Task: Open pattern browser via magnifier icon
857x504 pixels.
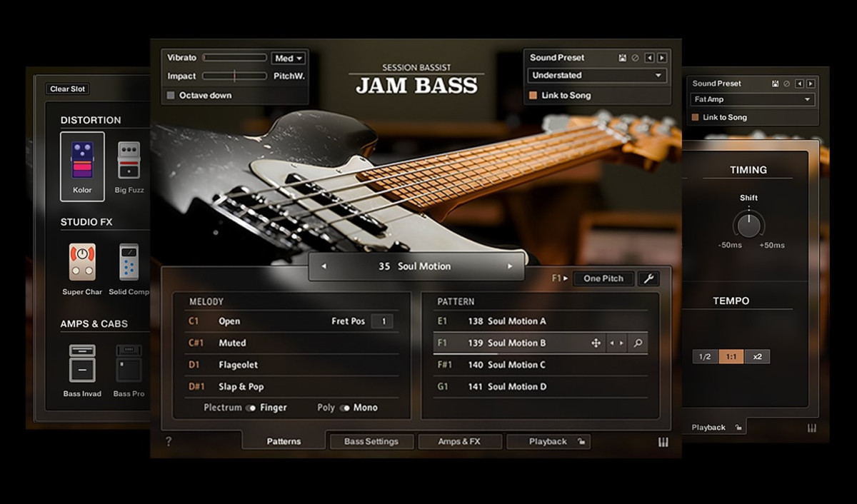Action: tap(638, 343)
